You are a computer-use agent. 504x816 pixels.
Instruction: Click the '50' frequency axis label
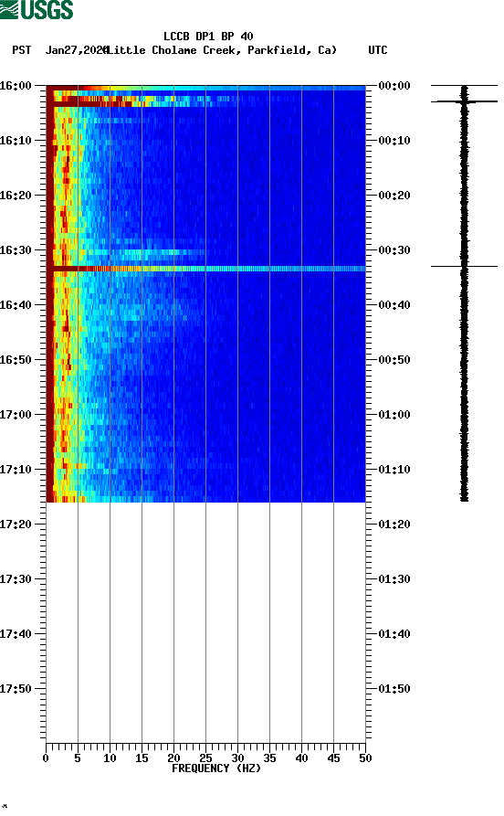coord(365,758)
